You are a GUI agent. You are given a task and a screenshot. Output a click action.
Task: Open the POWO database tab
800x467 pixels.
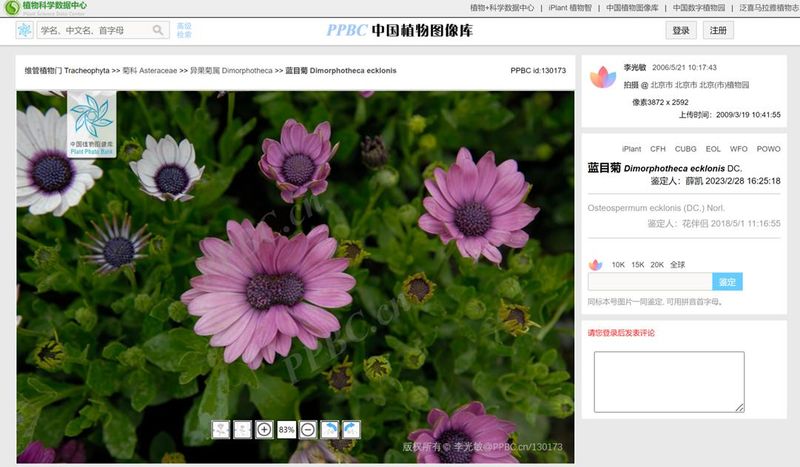click(x=768, y=149)
